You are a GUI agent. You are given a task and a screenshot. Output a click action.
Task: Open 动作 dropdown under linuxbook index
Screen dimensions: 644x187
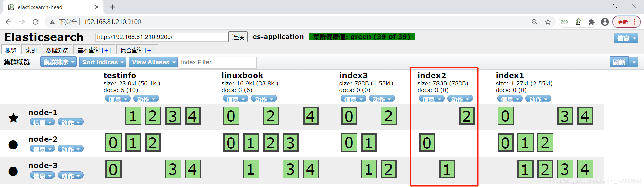[x=264, y=99]
